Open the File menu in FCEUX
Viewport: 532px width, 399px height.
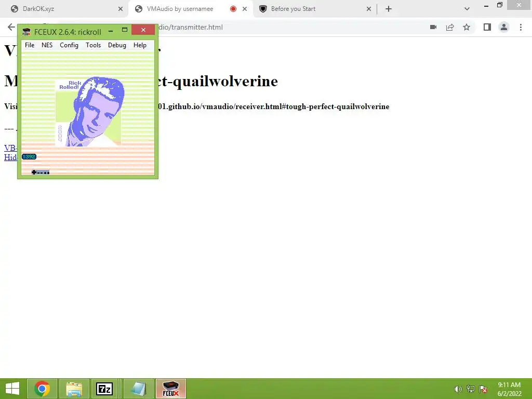[30, 45]
